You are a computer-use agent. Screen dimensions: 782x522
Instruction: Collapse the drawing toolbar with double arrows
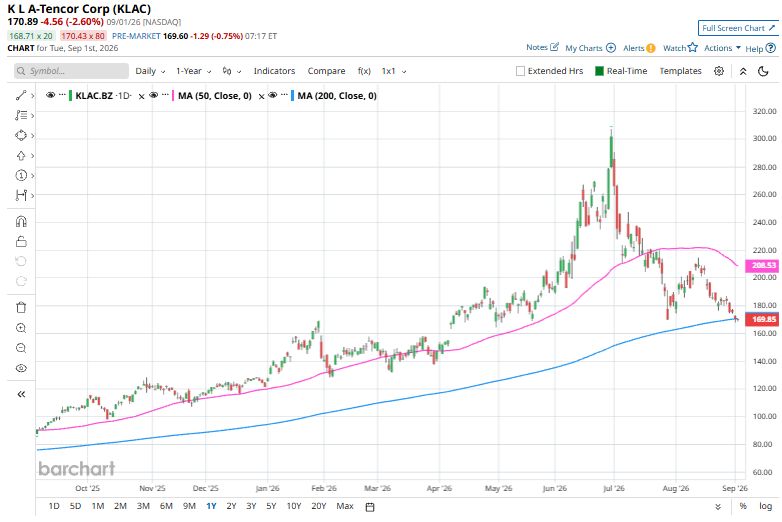pyautogui.click(x=21, y=394)
